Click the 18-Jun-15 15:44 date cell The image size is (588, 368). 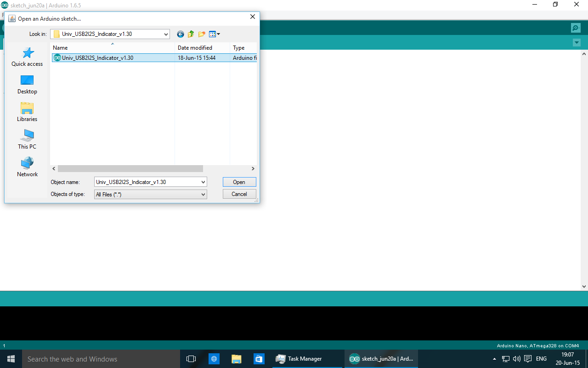click(x=197, y=58)
